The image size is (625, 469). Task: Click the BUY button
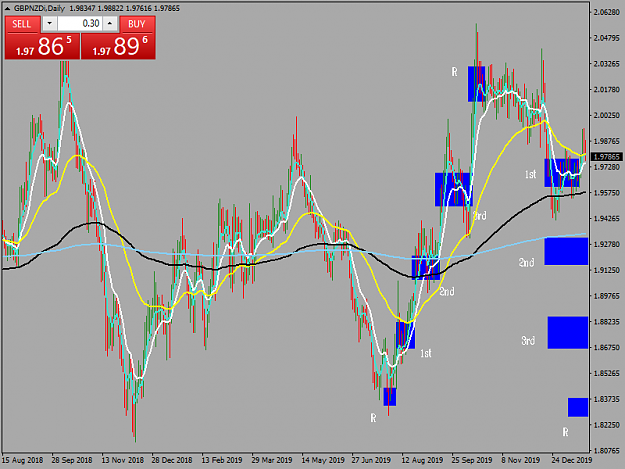pos(137,24)
